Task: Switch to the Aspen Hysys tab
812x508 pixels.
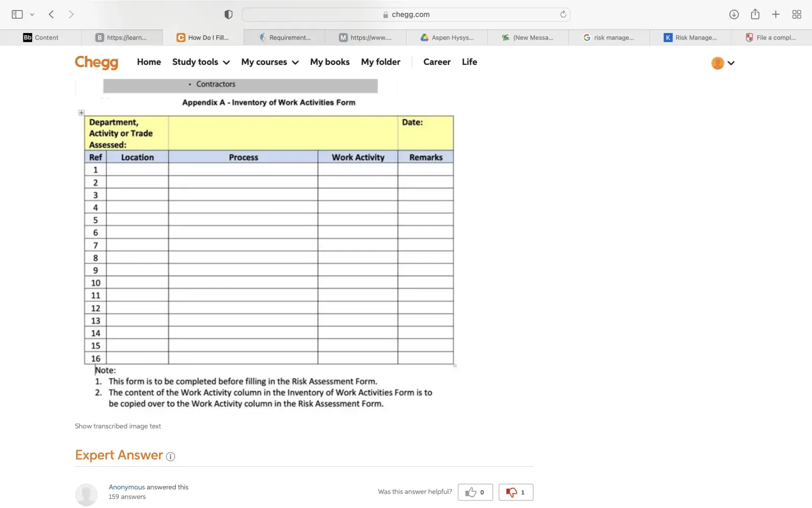Action: click(447, 38)
